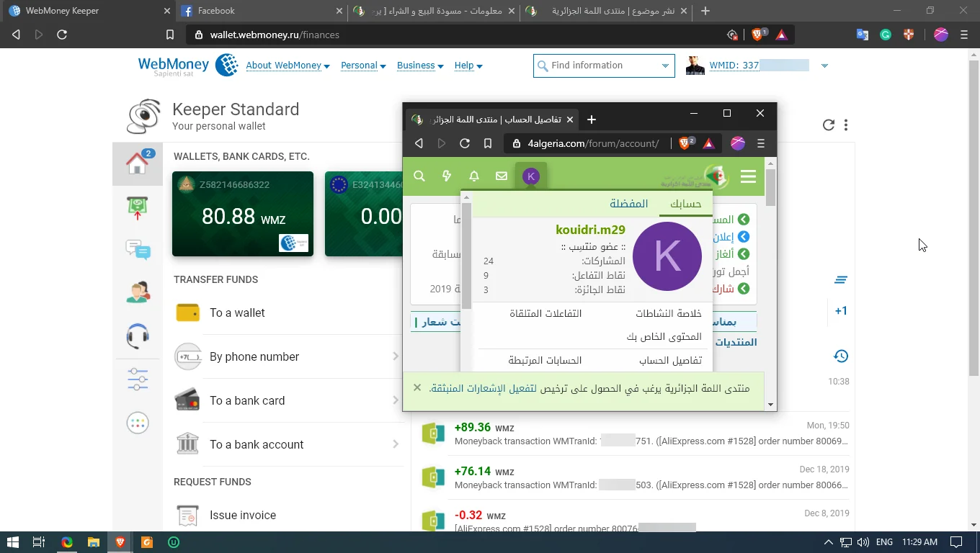Click the refresh icon in Keeper header
This screenshot has height=553, width=980.
[x=829, y=125]
